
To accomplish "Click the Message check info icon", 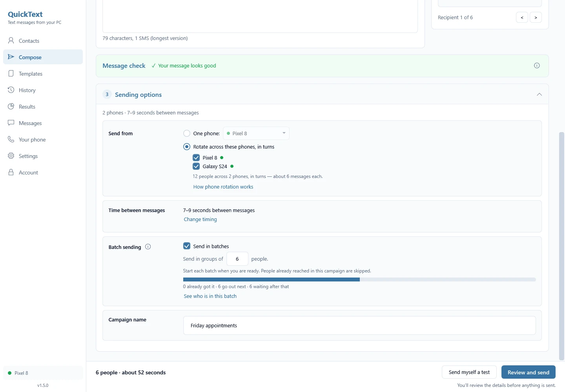I will coord(537,65).
